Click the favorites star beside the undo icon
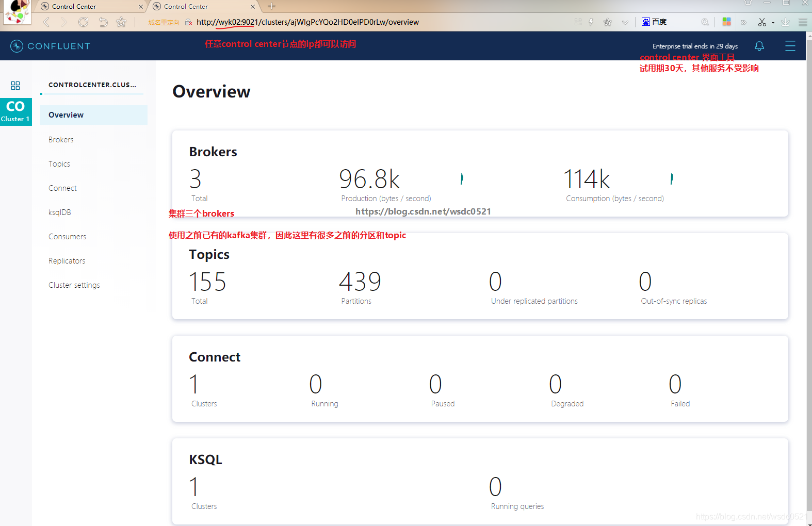Image resolution: width=812 pixels, height=526 pixels. tap(121, 22)
